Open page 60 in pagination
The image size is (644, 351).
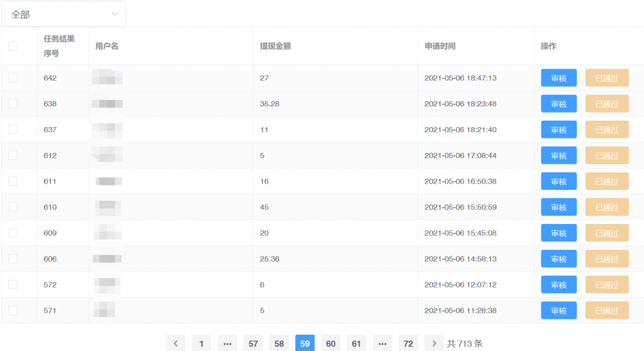tap(331, 343)
